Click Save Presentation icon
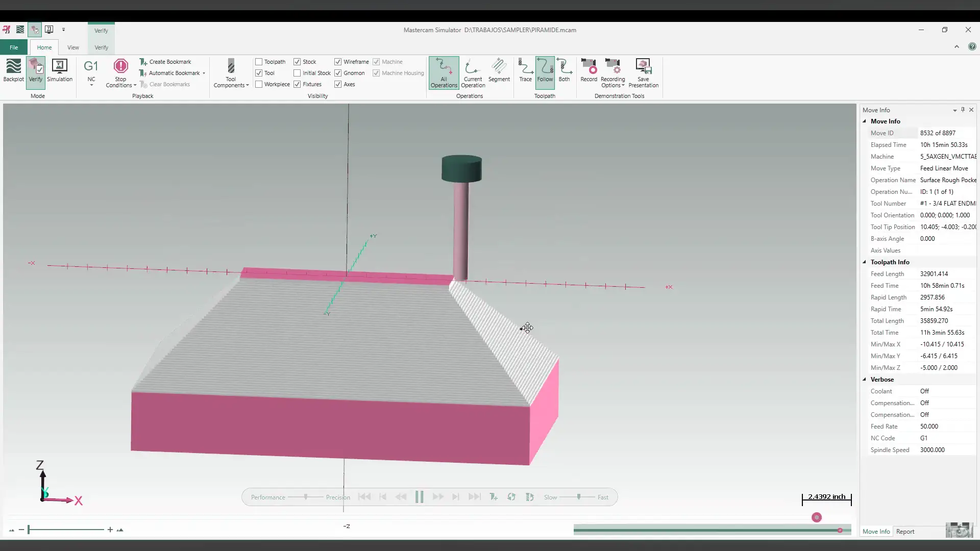 [643, 71]
